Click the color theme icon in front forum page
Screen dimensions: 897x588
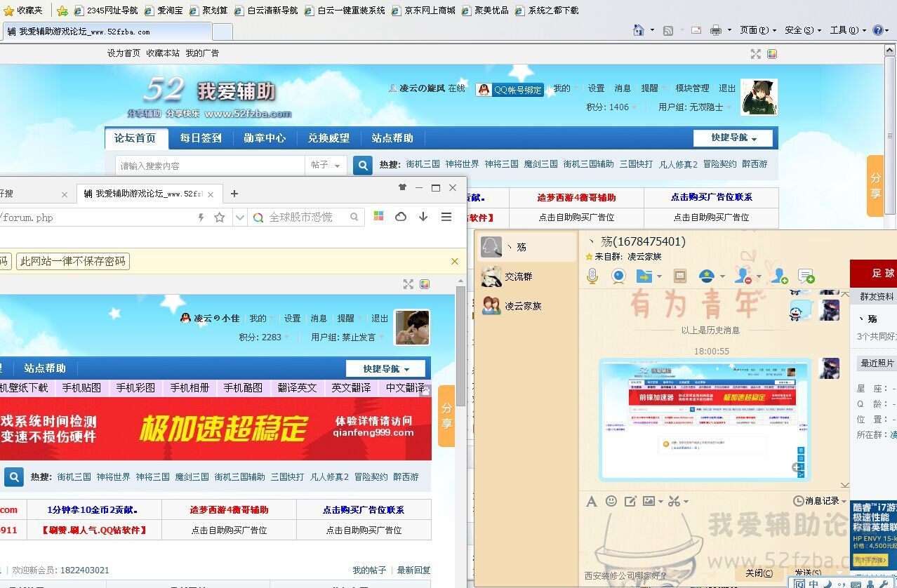pyautogui.click(x=425, y=284)
